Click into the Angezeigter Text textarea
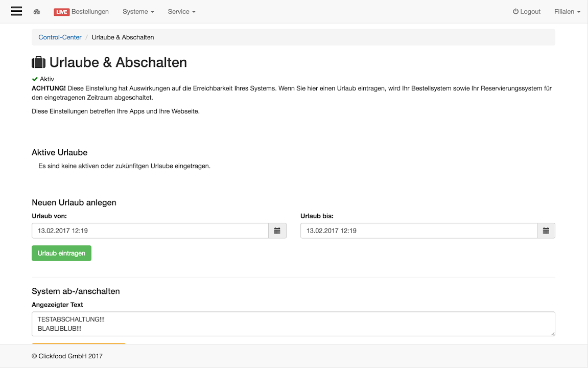The image size is (588, 368). (293, 324)
